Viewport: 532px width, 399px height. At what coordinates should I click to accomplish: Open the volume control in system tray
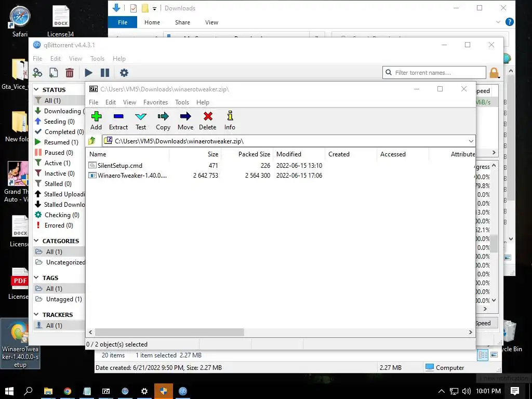click(x=467, y=391)
